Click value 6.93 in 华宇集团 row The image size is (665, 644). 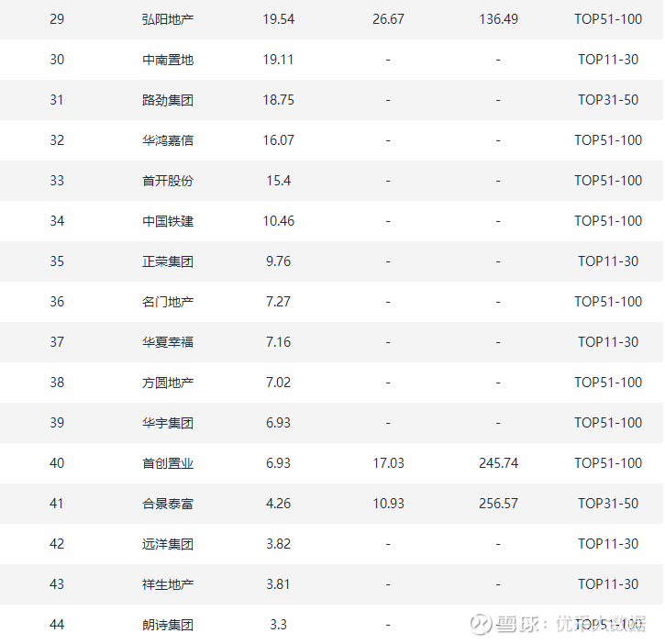pos(278,423)
